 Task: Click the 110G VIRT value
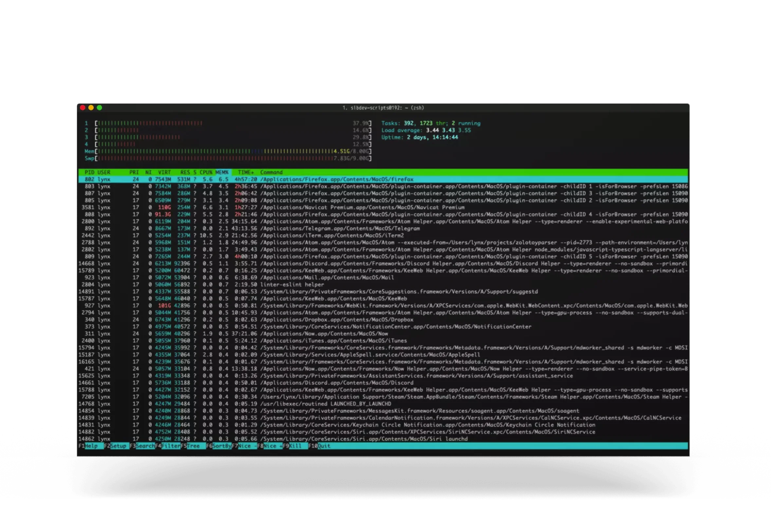pos(164,207)
